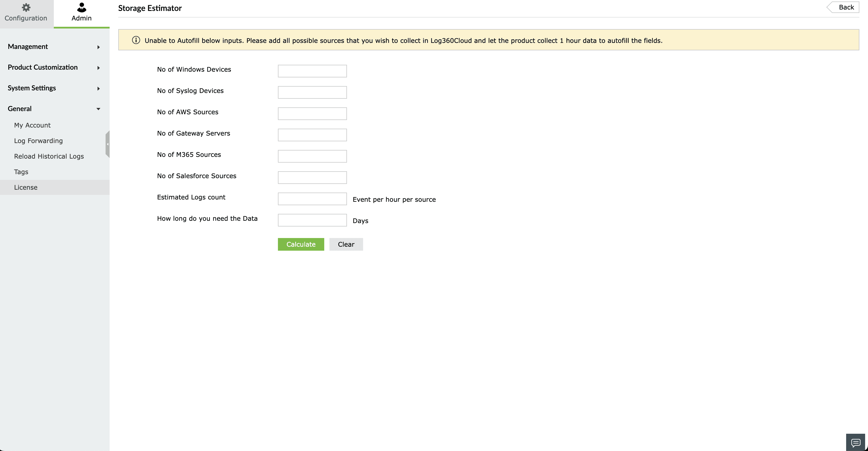Go to Log Forwarding

coord(39,140)
